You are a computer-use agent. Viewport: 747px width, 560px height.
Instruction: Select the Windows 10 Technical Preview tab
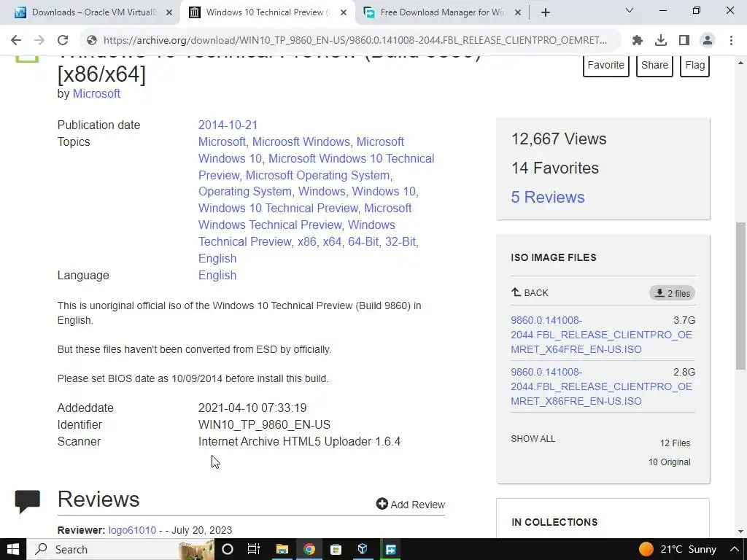tap(268, 12)
